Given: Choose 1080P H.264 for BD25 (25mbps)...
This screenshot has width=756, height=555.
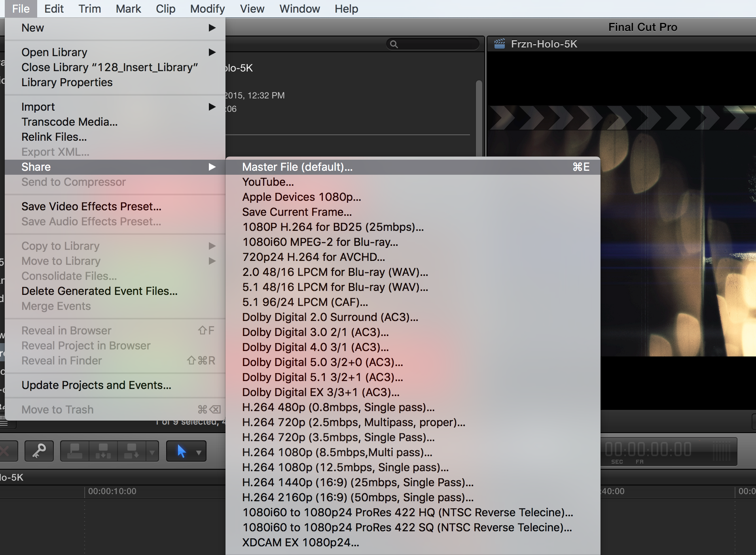Looking at the screenshot, I should pos(413,227).
